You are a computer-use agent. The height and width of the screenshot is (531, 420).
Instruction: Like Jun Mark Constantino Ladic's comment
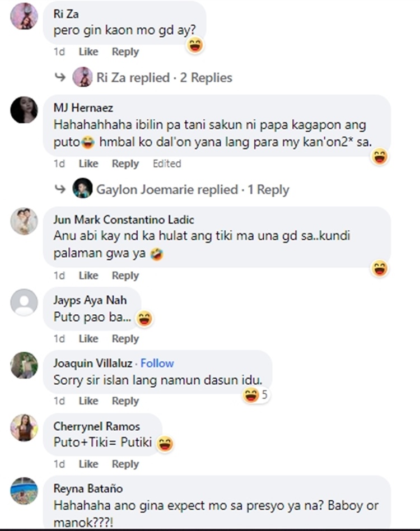coord(88,276)
